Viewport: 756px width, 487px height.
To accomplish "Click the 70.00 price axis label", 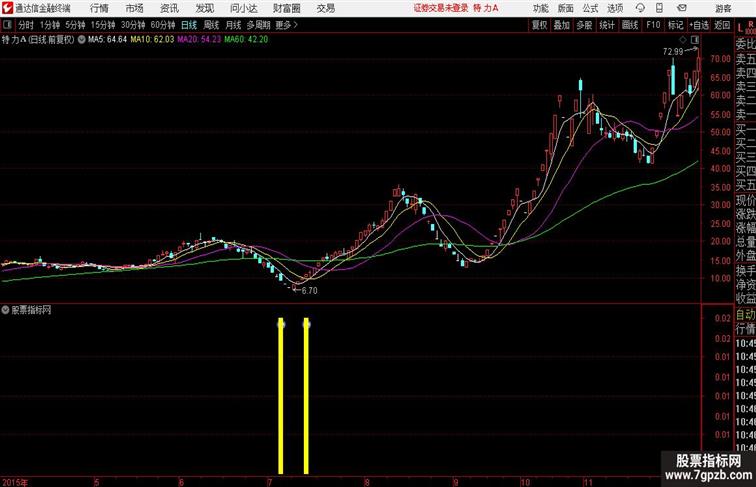I will tap(720, 59).
